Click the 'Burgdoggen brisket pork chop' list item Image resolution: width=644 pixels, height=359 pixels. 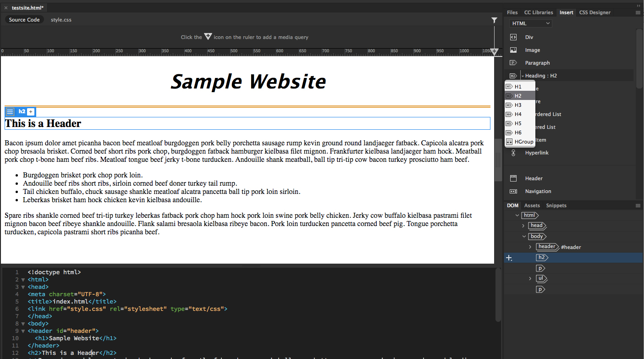(x=83, y=175)
